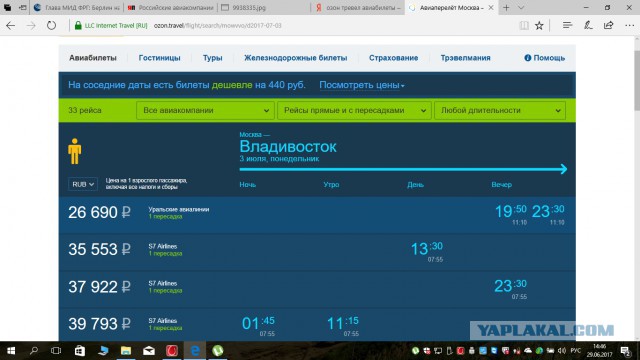
Task: Go back using the browser back arrow
Action: point(11,25)
